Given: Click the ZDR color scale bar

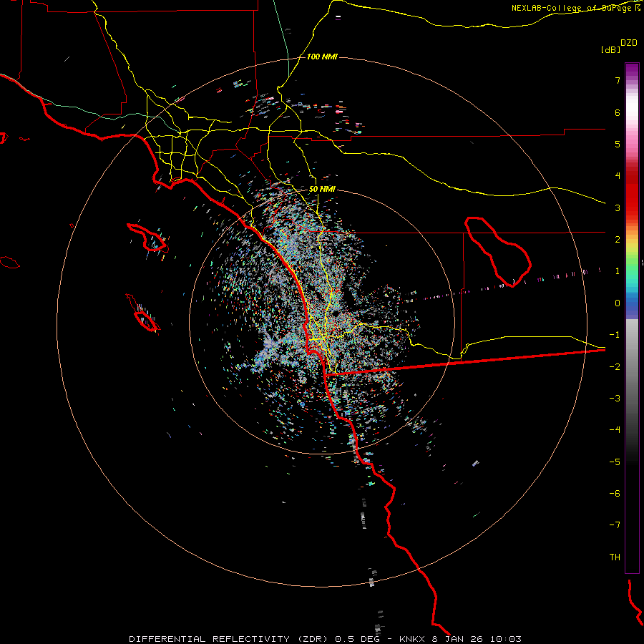Looking at the screenshot, I should (632, 318).
